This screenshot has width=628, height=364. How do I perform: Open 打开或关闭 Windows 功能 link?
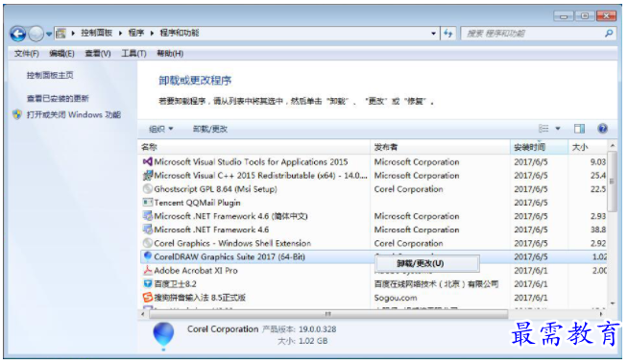coord(74,115)
